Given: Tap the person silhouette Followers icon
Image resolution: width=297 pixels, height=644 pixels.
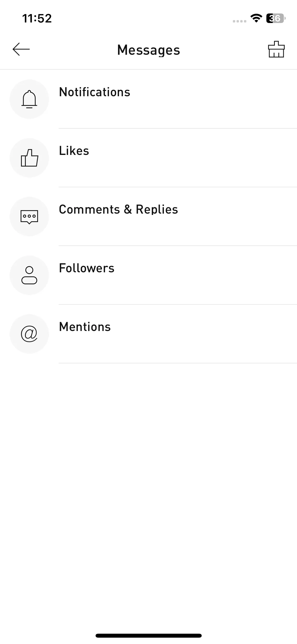Looking at the screenshot, I should 29,275.
